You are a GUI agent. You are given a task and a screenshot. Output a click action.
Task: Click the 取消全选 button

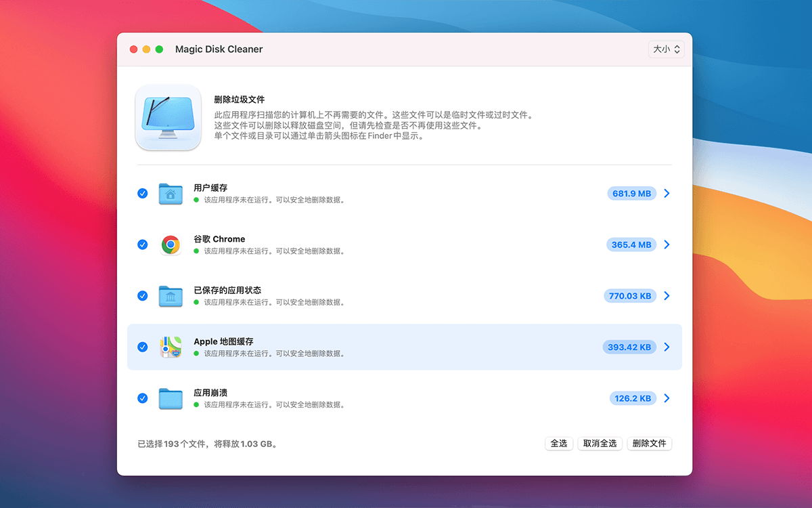(600, 444)
